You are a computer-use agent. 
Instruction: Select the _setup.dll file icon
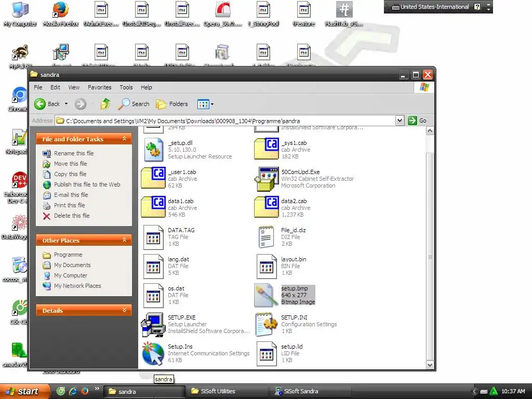click(153, 150)
